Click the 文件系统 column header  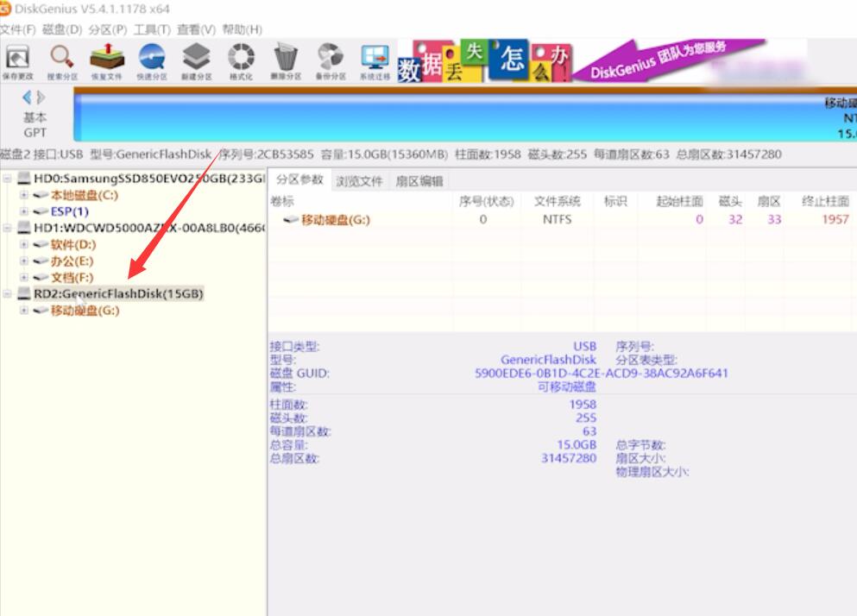pos(557,202)
